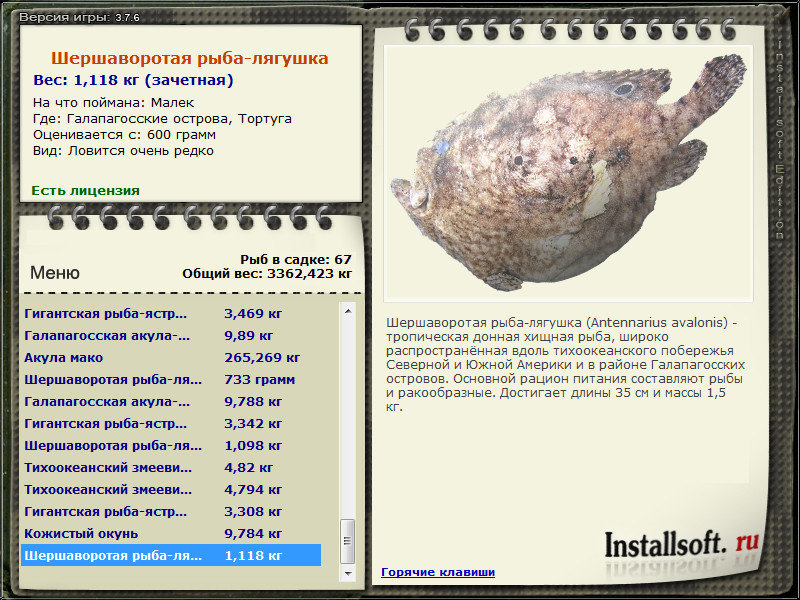This screenshot has width=800, height=600.
Task: Select the Тихоокеанский змееви... row weighing 4,82 кг
Action: tap(171, 467)
